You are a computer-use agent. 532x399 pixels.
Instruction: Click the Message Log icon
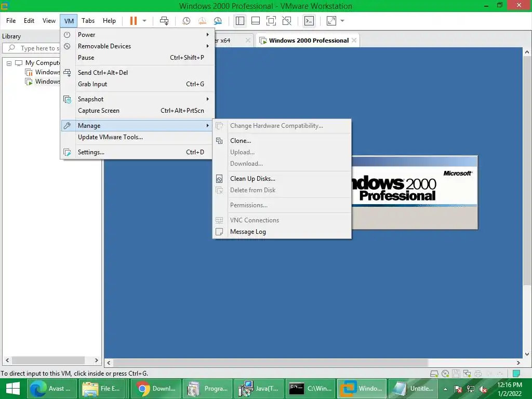pos(220,232)
